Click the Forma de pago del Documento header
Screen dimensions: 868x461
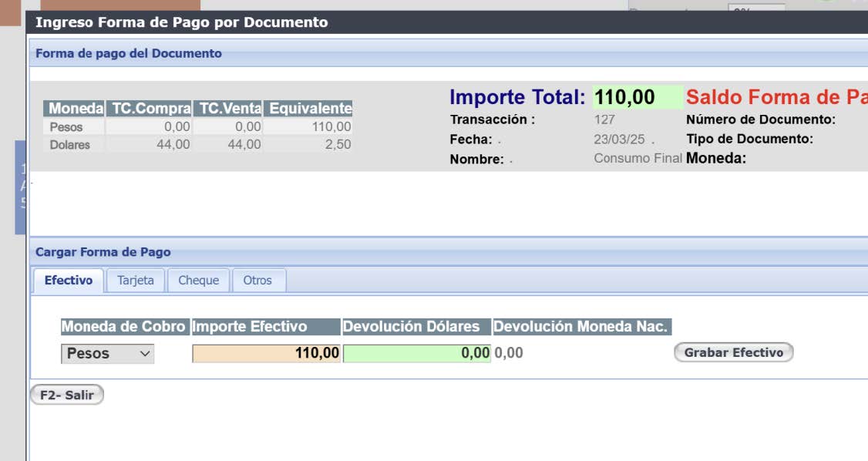point(129,54)
